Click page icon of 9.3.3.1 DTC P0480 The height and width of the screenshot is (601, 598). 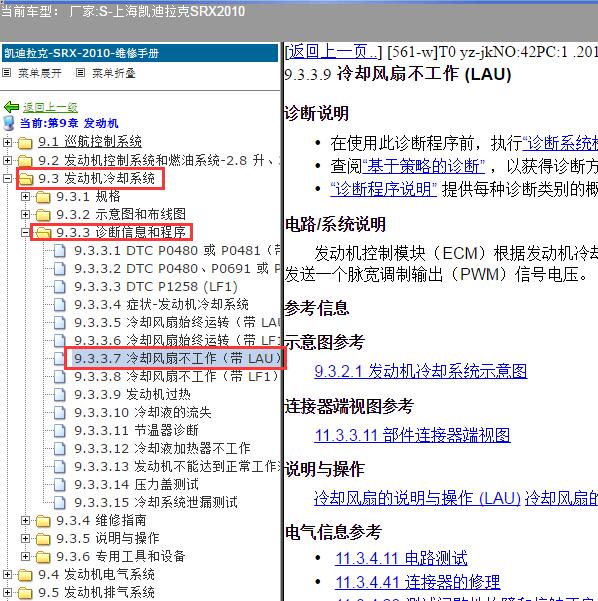pos(59,251)
